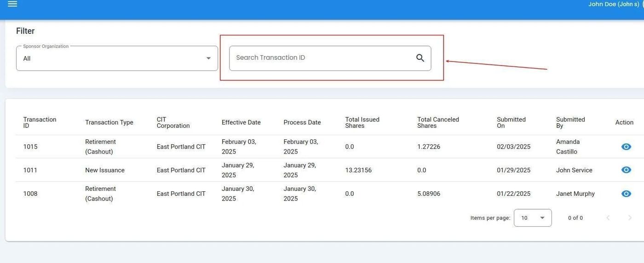View details of transaction 1015
The height and width of the screenshot is (263, 644).
(626, 147)
